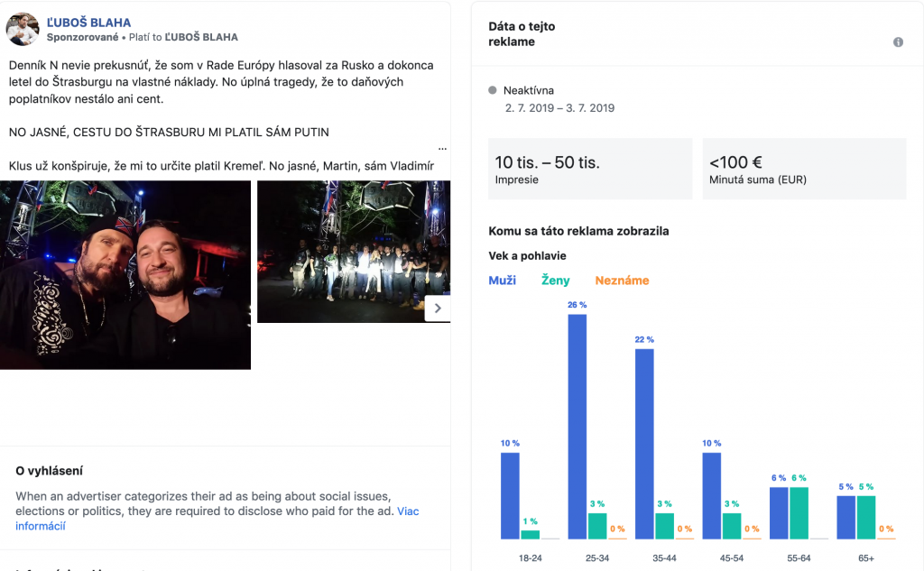
Task: Click the 'O vyhlásení' heading
Action: click(x=49, y=471)
